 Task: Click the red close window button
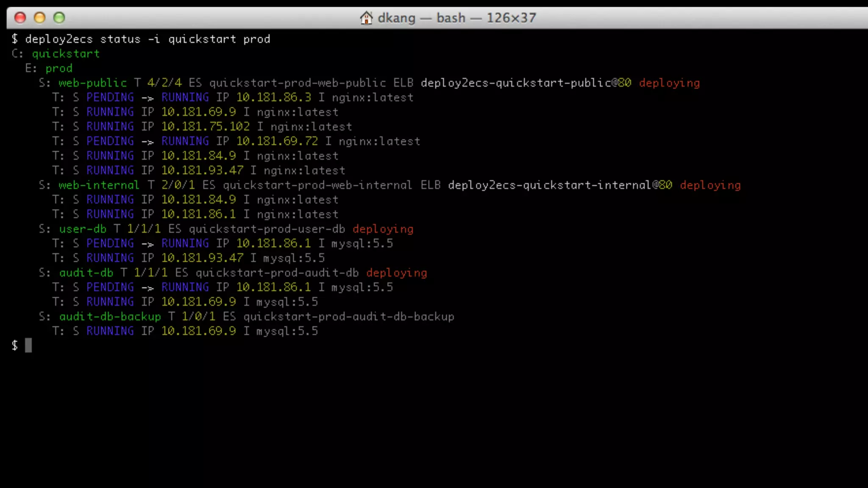click(x=20, y=17)
